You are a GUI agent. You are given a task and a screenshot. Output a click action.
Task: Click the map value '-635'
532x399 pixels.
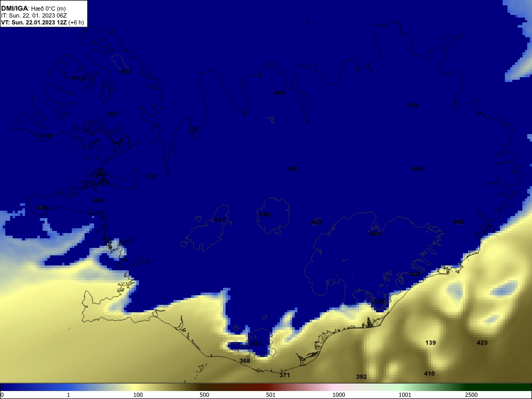click(x=316, y=222)
